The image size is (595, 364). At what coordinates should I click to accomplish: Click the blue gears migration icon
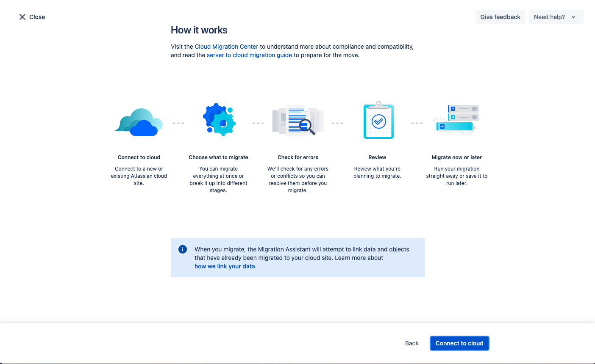pyautogui.click(x=219, y=120)
